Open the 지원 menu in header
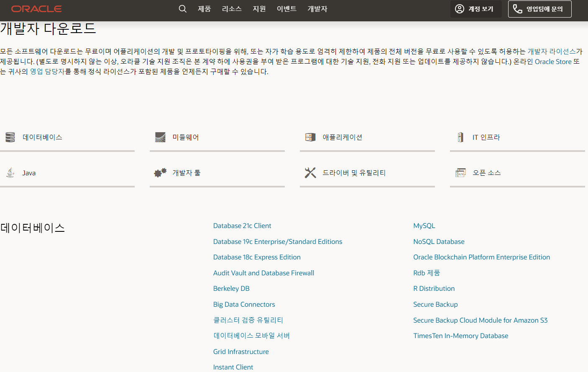The width and height of the screenshot is (588, 372). (259, 9)
